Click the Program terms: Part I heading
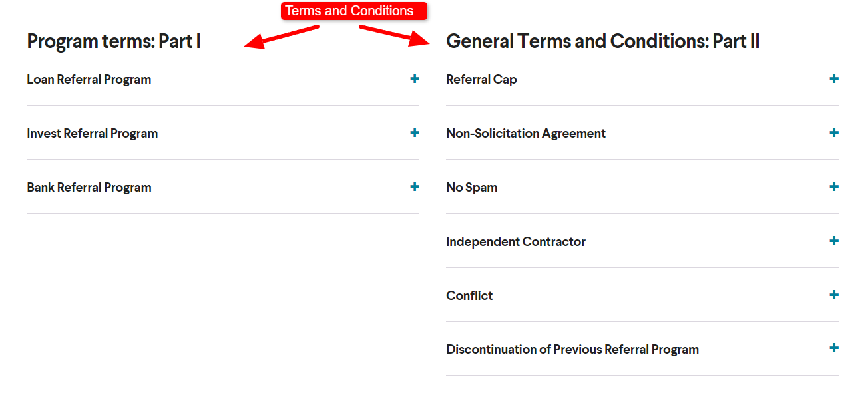Viewport: 868px width, 393px height. 114,41
